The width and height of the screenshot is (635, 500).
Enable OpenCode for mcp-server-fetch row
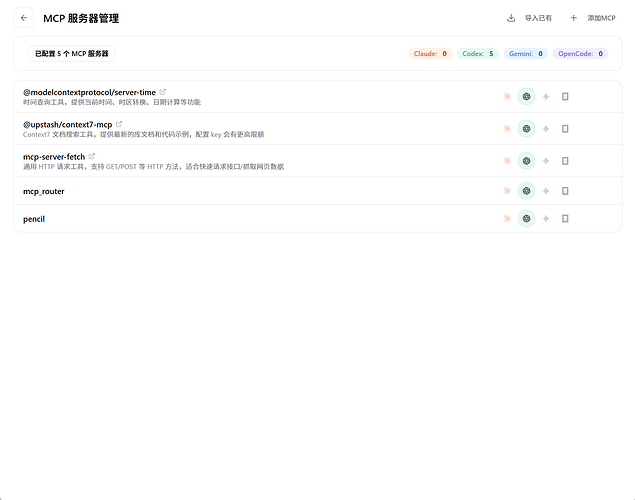[565, 161]
